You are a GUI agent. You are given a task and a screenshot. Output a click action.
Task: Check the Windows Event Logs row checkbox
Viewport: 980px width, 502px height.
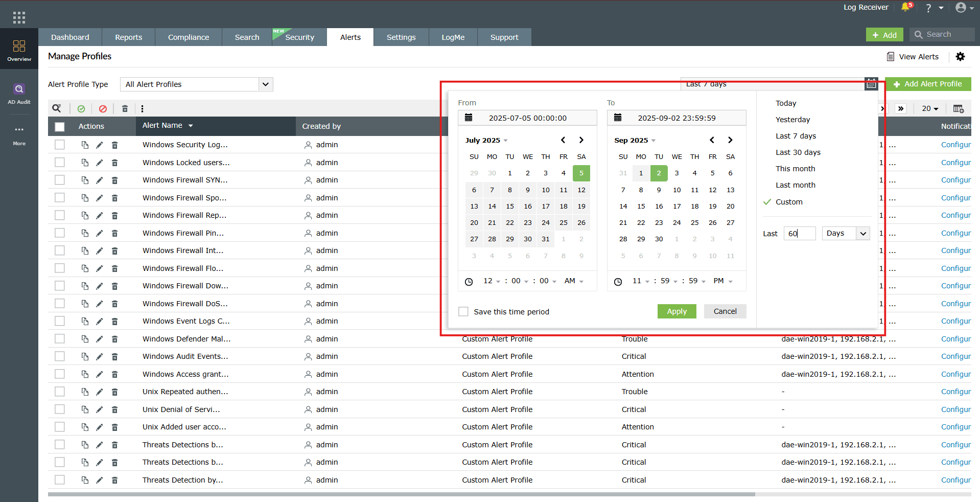[x=60, y=321]
